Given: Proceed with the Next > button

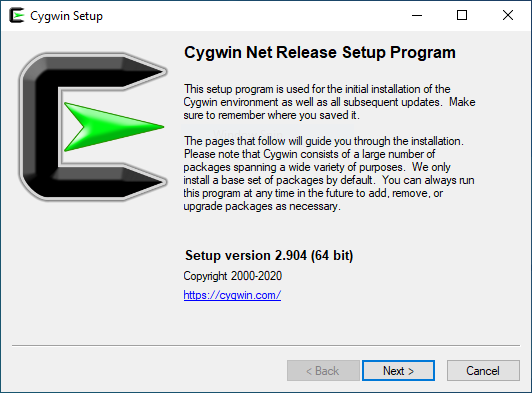Looking at the screenshot, I should pyautogui.click(x=398, y=371).
